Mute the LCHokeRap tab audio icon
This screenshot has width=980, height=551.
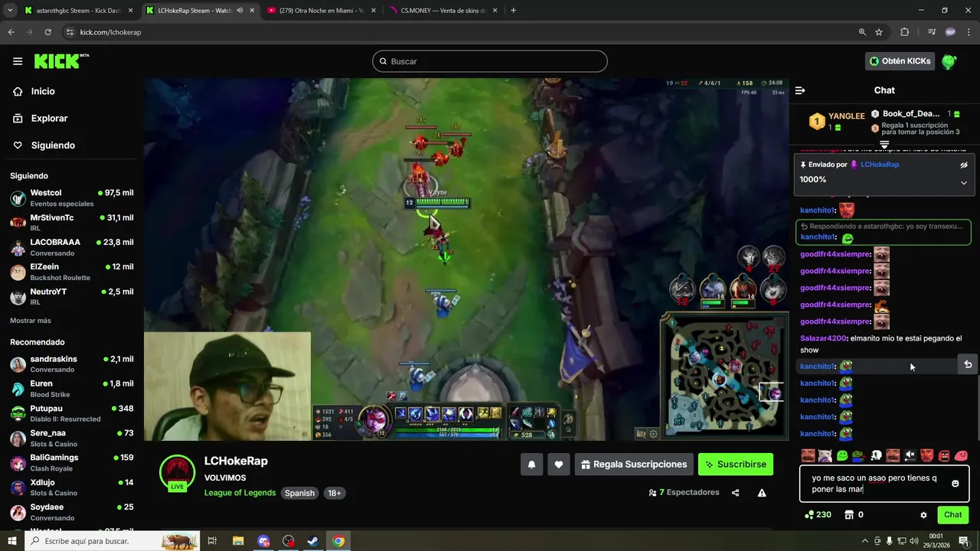click(240, 11)
